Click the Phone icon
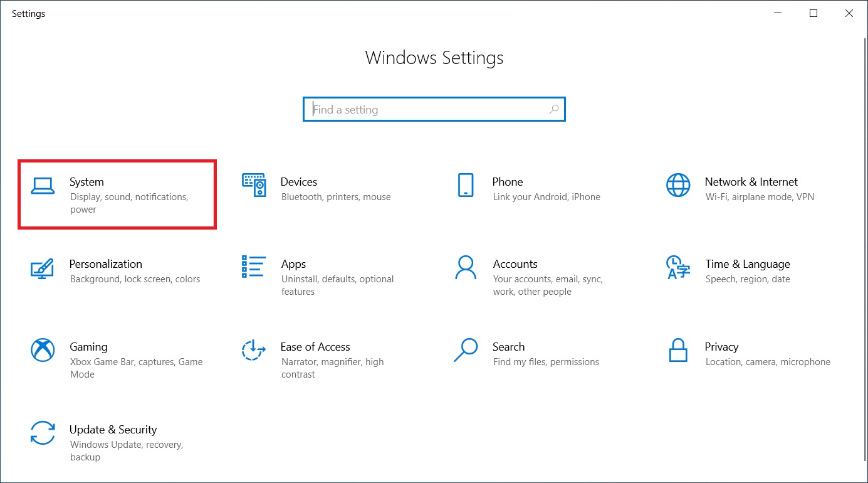The width and height of the screenshot is (868, 483). [x=465, y=185]
